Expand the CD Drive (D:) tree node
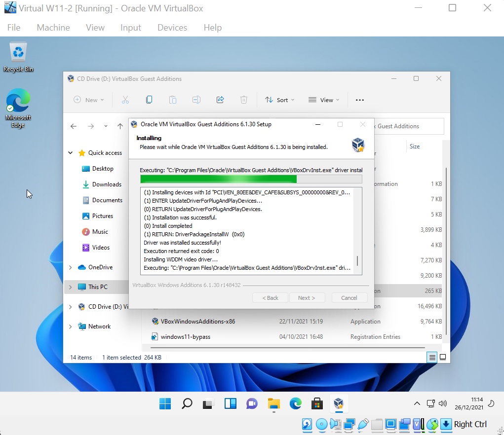504x435 pixels. pos(71,307)
